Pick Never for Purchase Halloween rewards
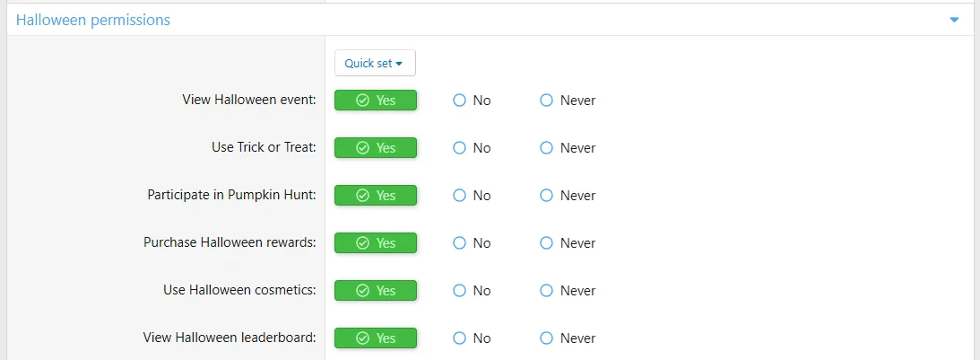This screenshot has width=980, height=360. pyautogui.click(x=568, y=243)
